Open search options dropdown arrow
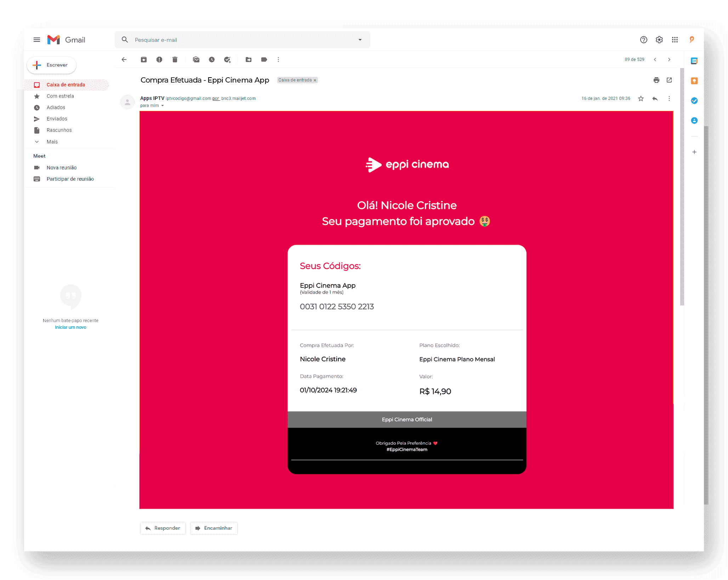 [360, 40]
